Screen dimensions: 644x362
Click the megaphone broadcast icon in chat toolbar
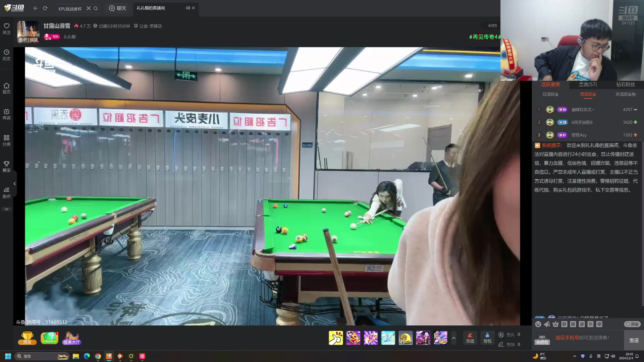(x=547, y=324)
